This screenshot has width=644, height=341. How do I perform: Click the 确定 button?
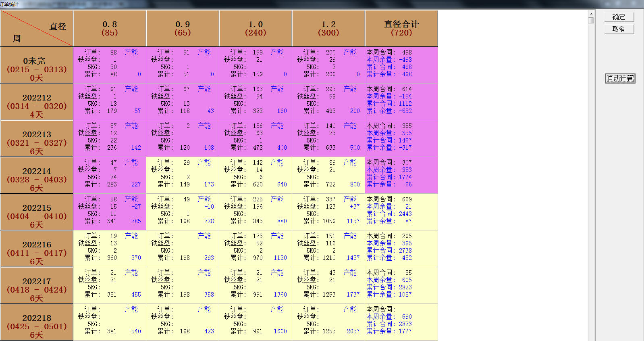pyautogui.click(x=619, y=17)
